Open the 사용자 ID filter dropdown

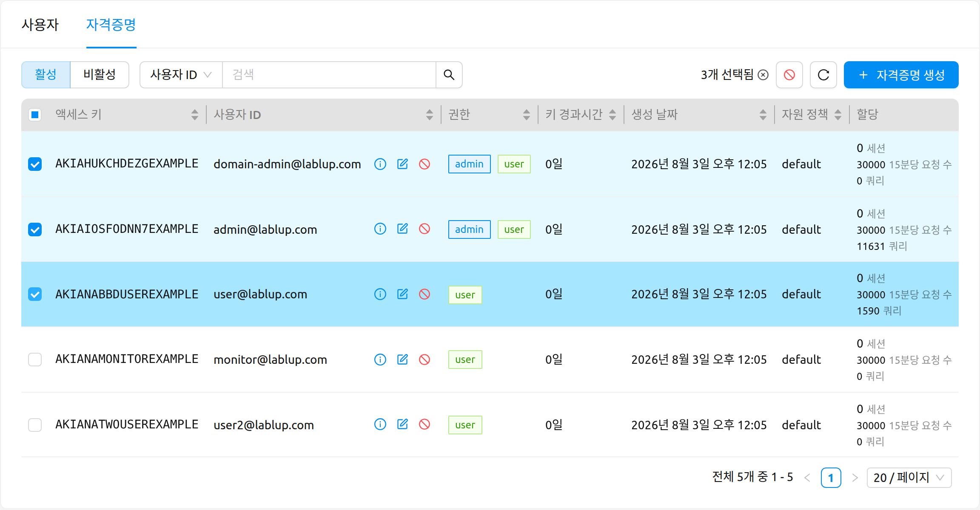tap(181, 75)
